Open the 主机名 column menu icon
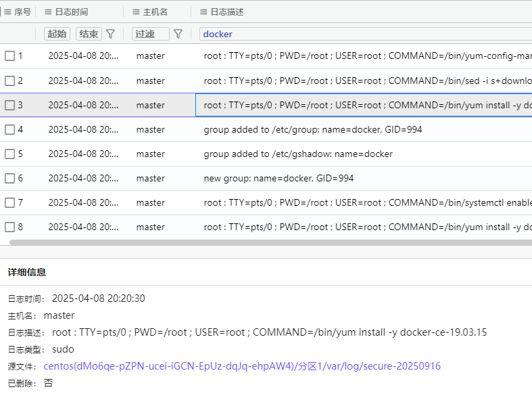Image resolution: width=532 pixels, height=400 pixels. coord(136,12)
